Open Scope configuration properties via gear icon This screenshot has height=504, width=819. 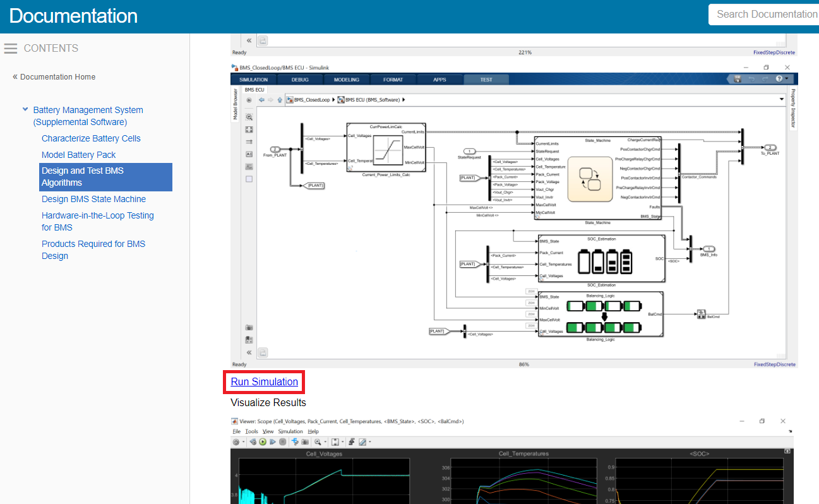pyautogui.click(x=237, y=441)
